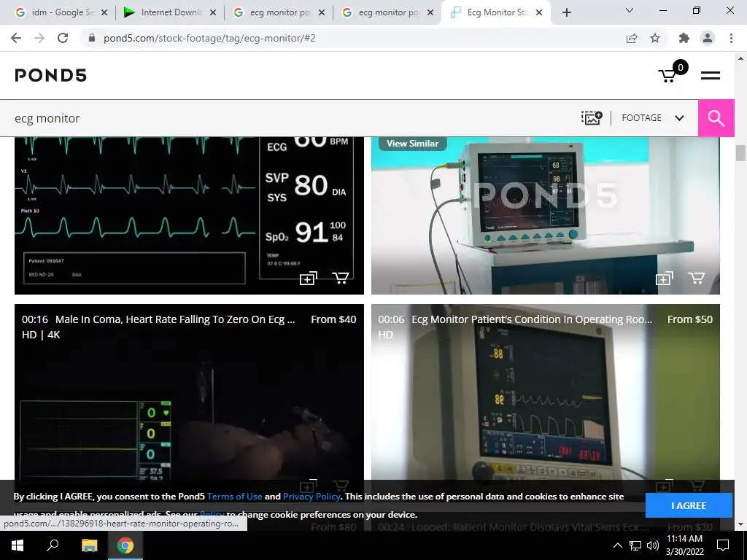Show hidden system tray icons
747x560 pixels.
click(x=617, y=545)
